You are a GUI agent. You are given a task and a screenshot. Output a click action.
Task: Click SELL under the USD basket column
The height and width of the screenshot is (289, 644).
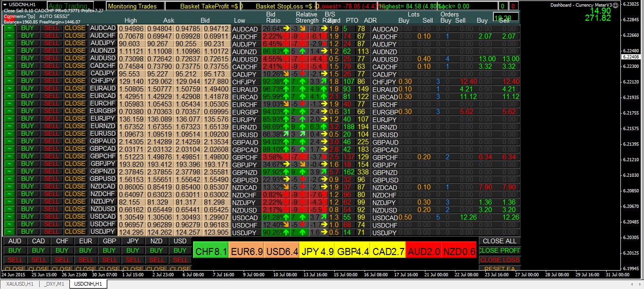(180, 260)
